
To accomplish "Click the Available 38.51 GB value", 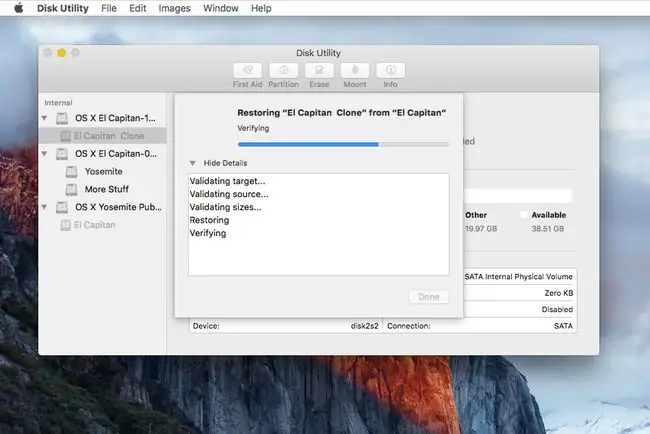I will [548, 229].
